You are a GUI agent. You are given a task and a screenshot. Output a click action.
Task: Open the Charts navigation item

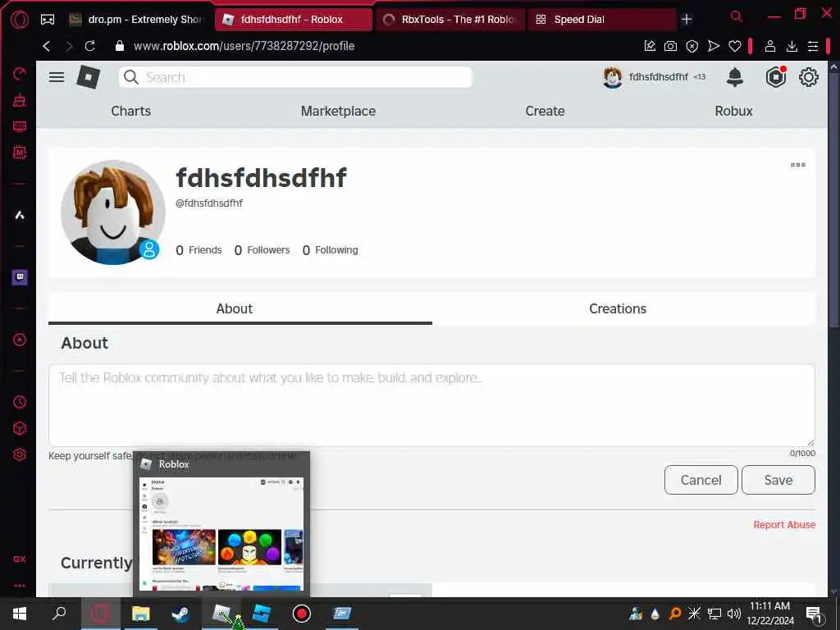[x=130, y=111]
